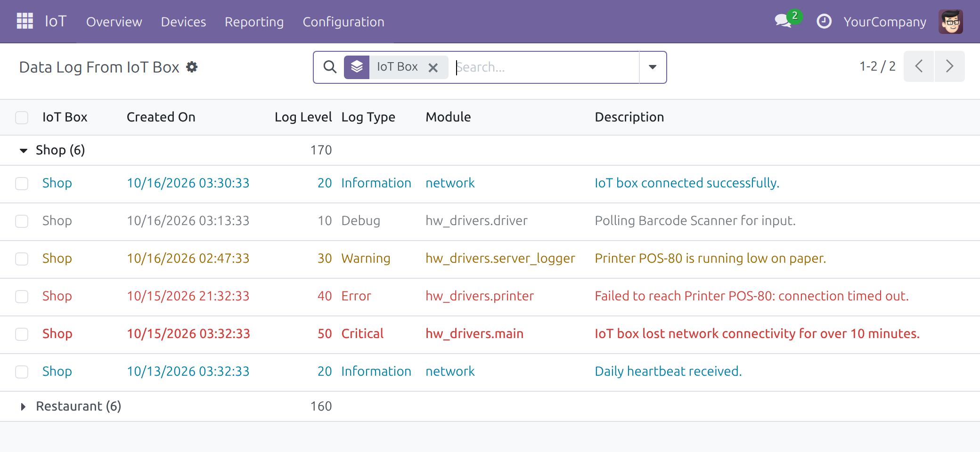Open the record dated 10/15/2026 21:32:33

188,296
